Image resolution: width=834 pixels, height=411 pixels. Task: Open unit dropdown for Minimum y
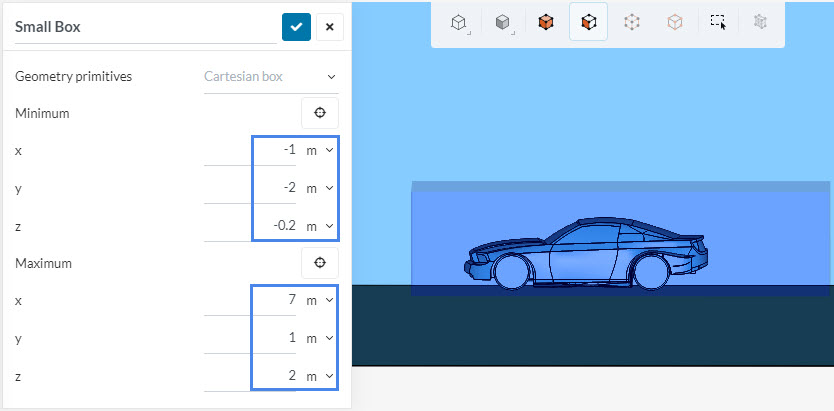[x=319, y=188]
